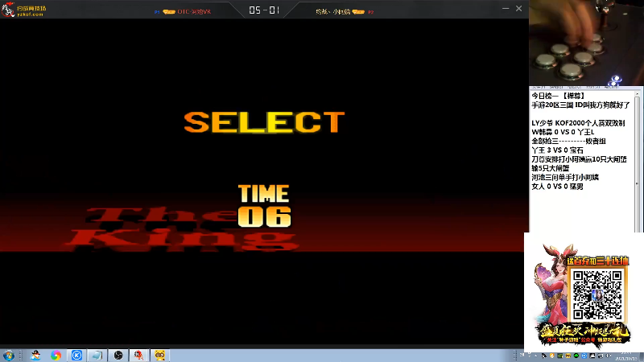Click the 05-01 match score display
This screenshot has height=362, width=644.
(x=264, y=10)
